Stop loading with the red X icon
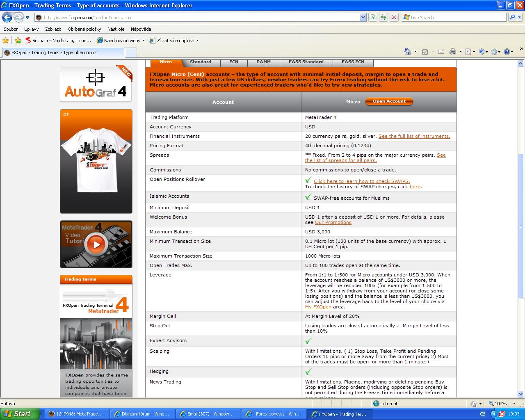Image resolution: width=525 pixels, height=420 pixels. tap(394, 17)
